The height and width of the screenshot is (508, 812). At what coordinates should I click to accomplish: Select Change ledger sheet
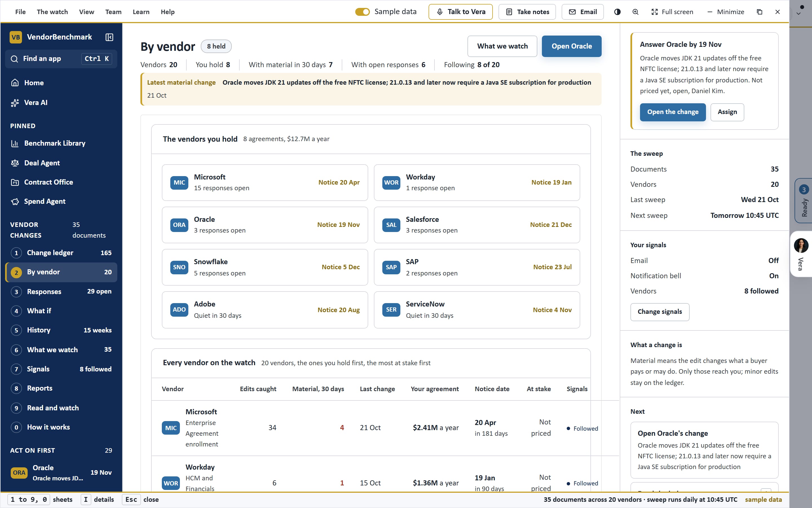coord(61,253)
